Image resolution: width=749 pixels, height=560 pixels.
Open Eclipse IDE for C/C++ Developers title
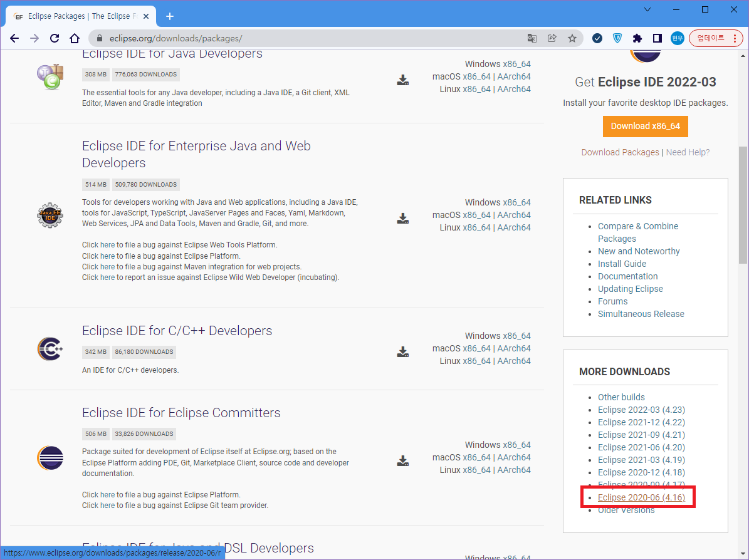click(177, 331)
